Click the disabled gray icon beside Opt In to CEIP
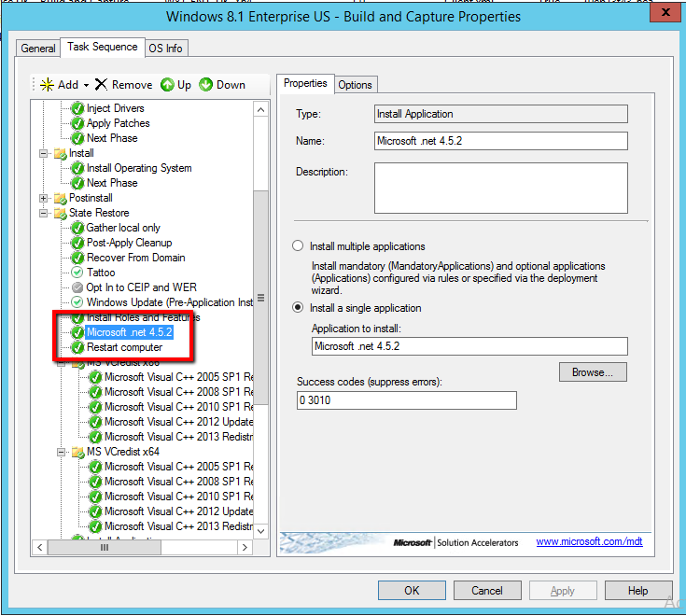Viewport: 686px width, 616px height. click(x=78, y=287)
